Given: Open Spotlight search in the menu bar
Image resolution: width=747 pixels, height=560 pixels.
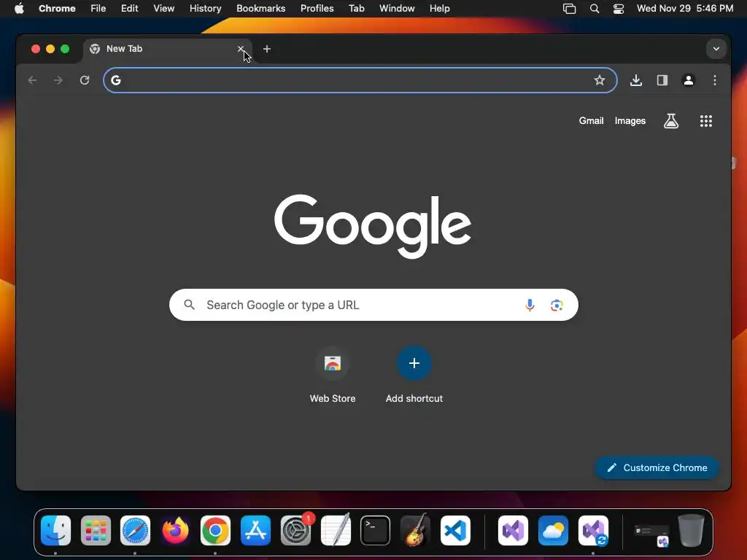Looking at the screenshot, I should pos(595,9).
